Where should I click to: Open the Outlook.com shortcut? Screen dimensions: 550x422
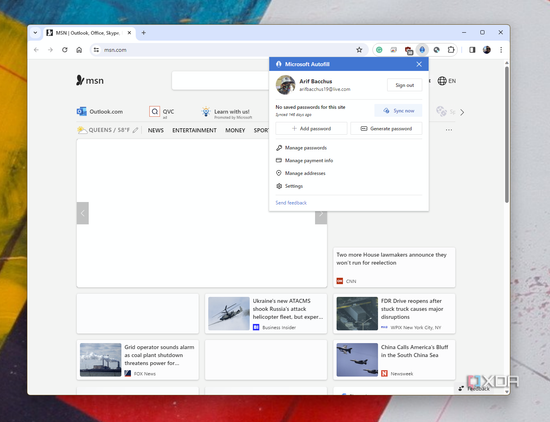[x=100, y=112]
